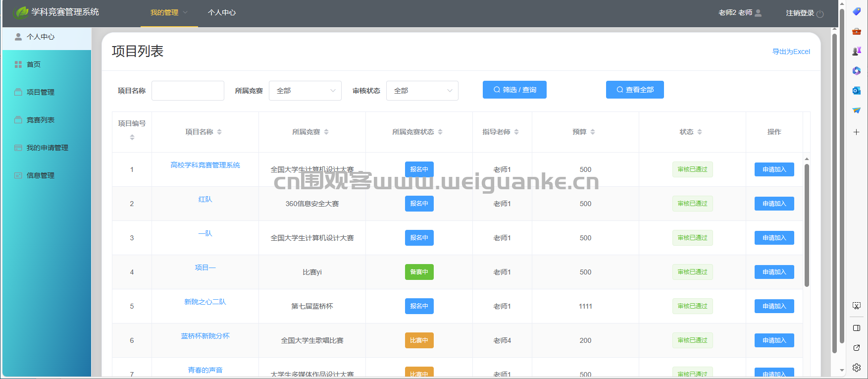Open the 所属竞赛 filter dropdown
The height and width of the screenshot is (379, 868).
[305, 91]
